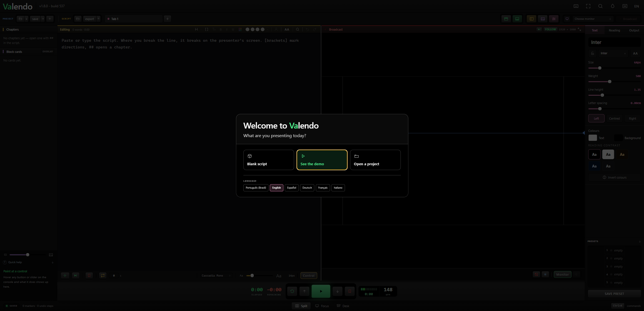
Task: Expand the Broadcast preview with the arrows icon
Action: point(579,29)
